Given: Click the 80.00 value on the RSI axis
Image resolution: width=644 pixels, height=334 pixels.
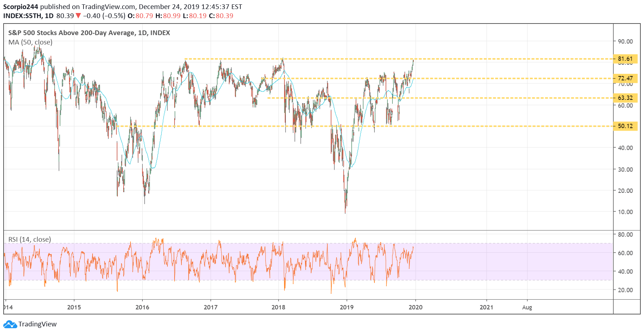Looking at the screenshot, I should point(625,234).
